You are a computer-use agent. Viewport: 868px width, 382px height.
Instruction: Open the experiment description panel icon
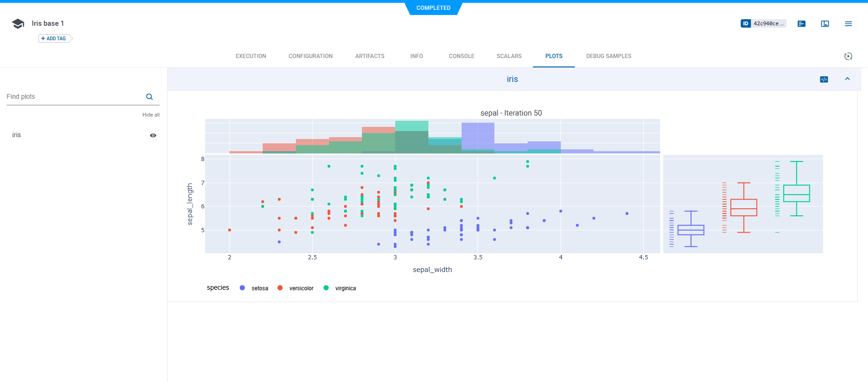(802, 24)
